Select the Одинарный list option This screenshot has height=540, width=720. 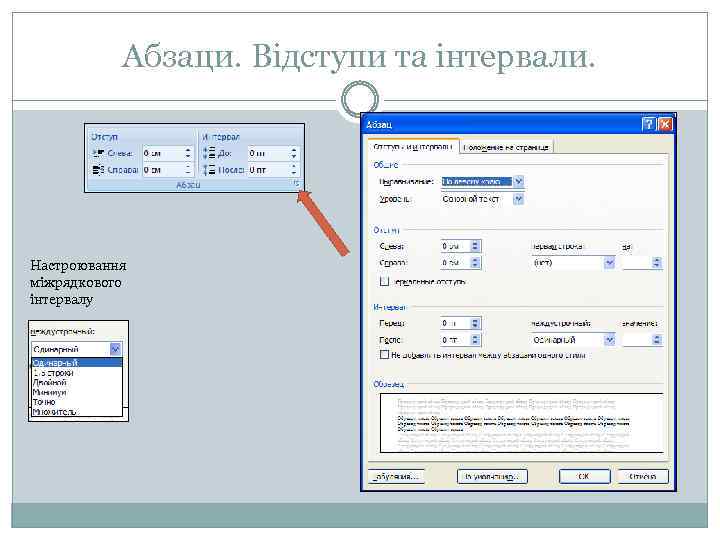pos(77,363)
